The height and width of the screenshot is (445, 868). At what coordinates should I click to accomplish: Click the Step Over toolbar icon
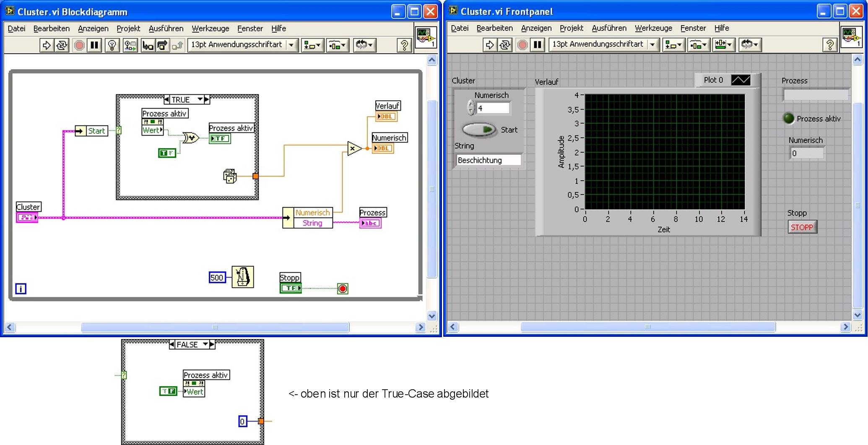tap(162, 45)
